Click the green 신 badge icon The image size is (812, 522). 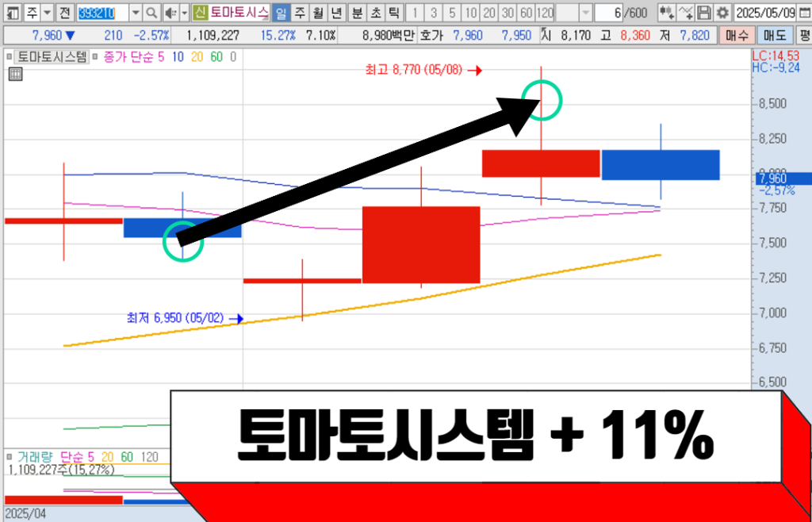tap(199, 12)
